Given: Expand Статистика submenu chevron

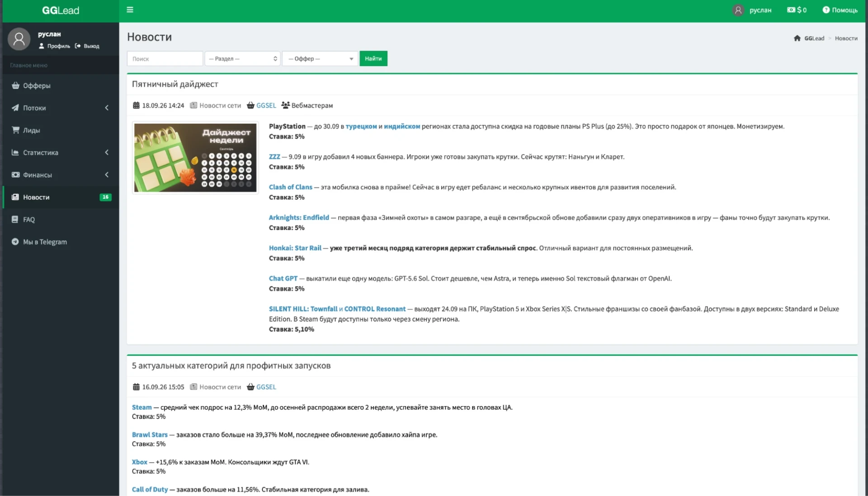Looking at the screenshot, I should (x=107, y=152).
